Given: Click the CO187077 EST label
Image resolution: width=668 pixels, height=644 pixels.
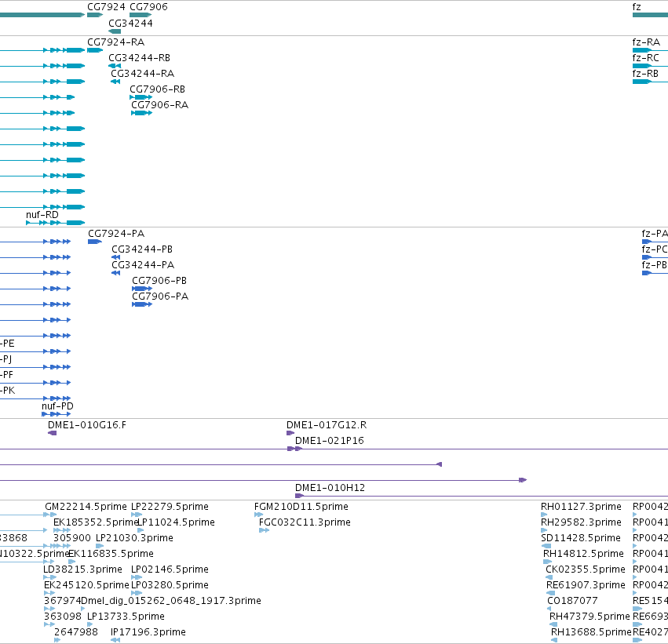Looking at the screenshot, I should tap(572, 602).
